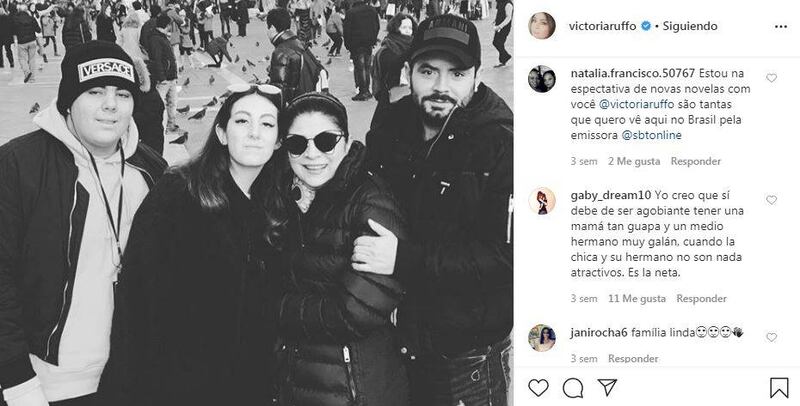Open victoriaruffo profile avatar
This screenshot has width=800, height=406.
click(542, 26)
